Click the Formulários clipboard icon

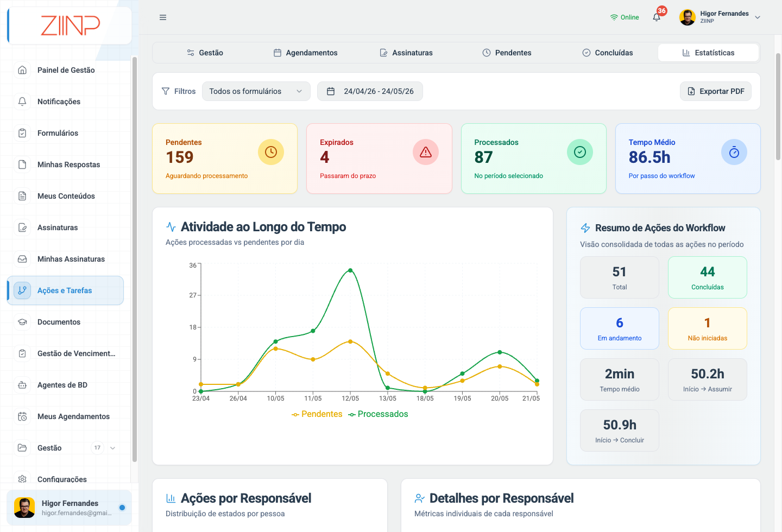click(x=22, y=133)
